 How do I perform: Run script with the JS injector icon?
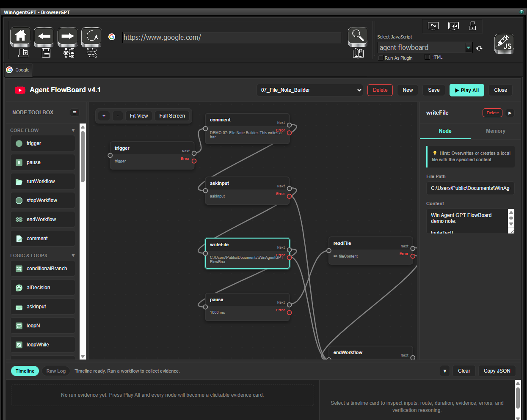[x=504, y=44]
